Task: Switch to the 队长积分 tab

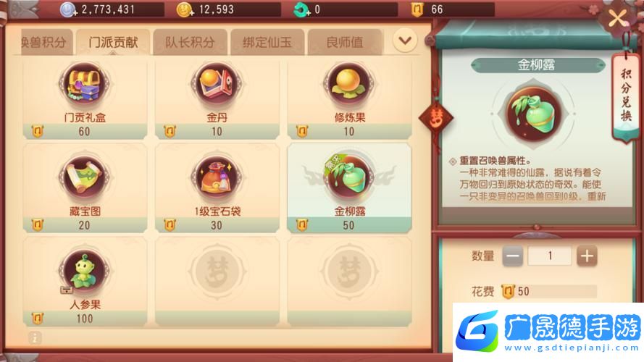Action: 190,42
